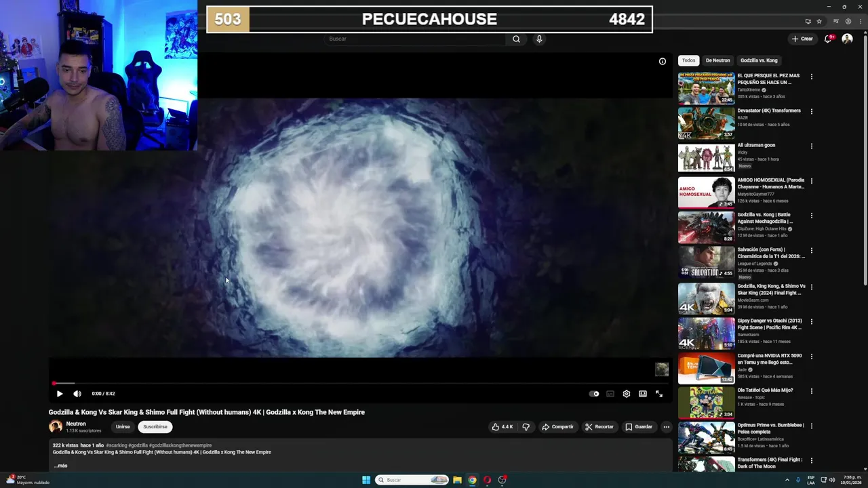The width and height of the screenshot is (868, 488).
Task: Open the taskbar weather widget
Action: pos(27,480)
